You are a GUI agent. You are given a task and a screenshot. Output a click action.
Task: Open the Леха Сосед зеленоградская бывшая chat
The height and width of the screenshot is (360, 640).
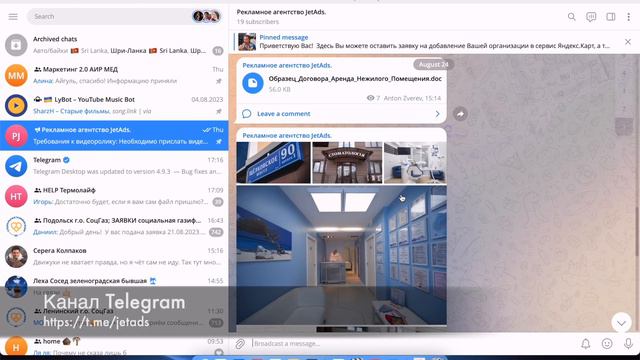point(114,287)
